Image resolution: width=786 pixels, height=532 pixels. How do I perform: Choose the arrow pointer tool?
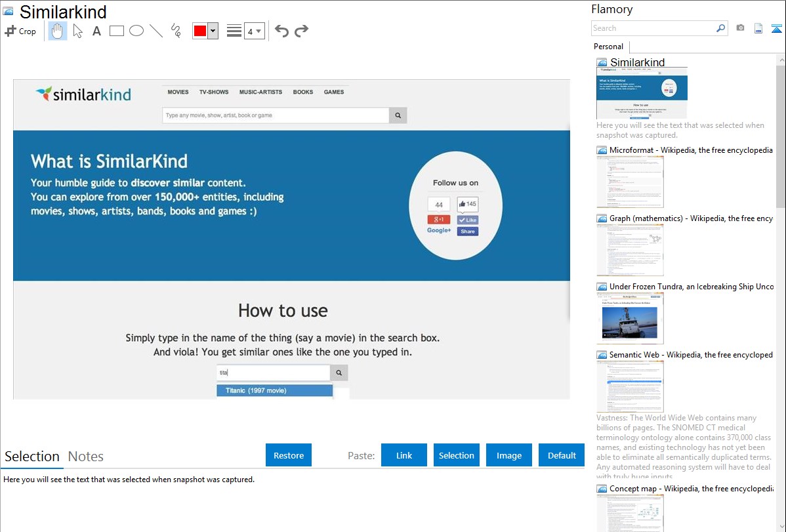[x=77, y=31]
